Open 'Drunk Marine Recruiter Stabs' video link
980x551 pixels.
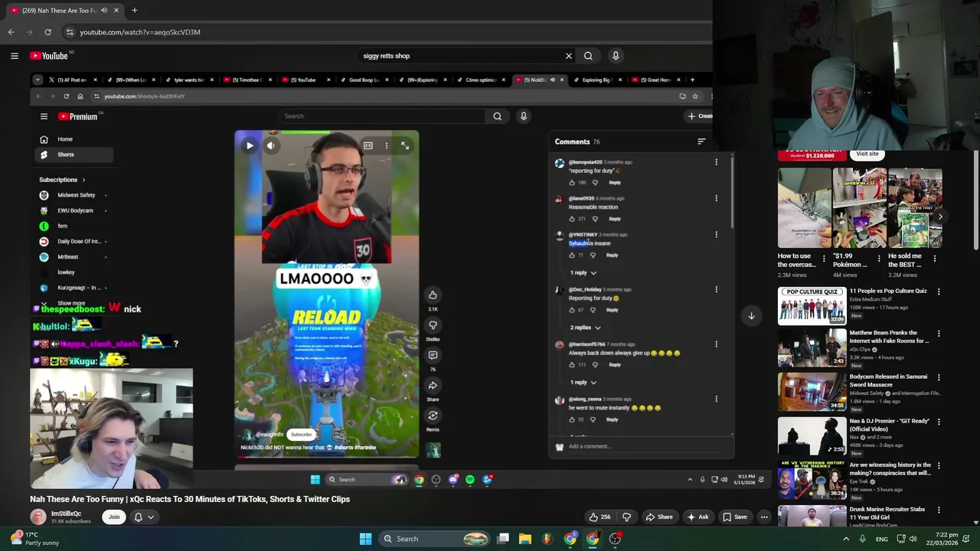click(x=887, y=513)
